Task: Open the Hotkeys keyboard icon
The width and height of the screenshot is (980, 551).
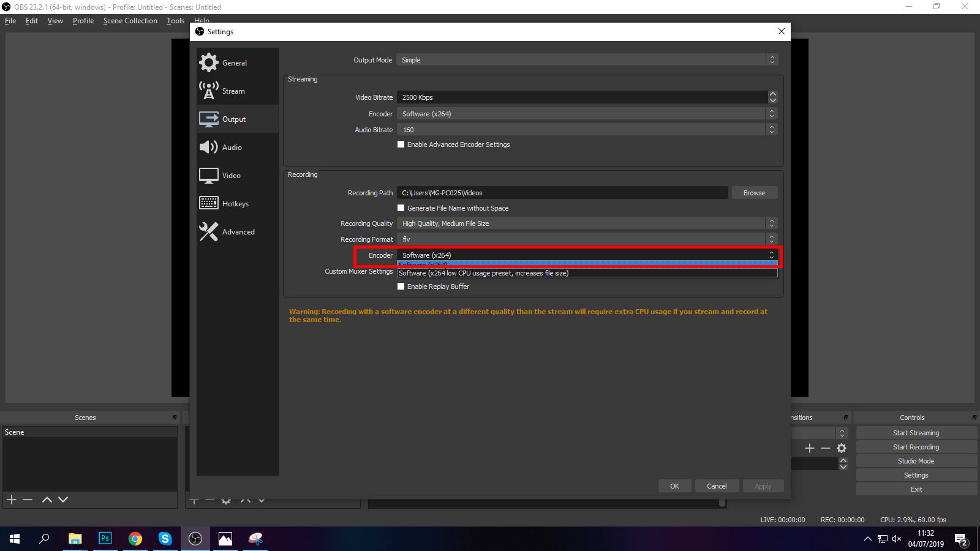Action: 209,203
